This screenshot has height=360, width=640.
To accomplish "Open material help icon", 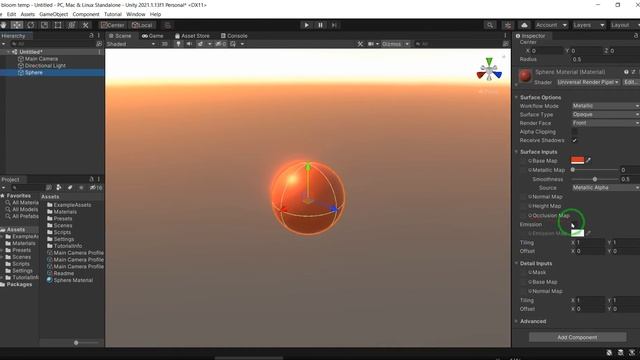I will coord(626,72).
